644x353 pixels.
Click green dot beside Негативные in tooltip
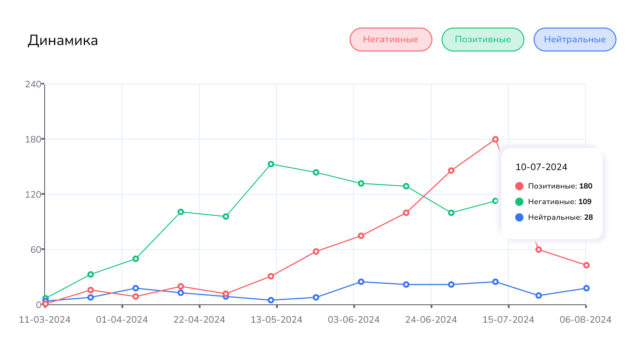coord(519,202)
